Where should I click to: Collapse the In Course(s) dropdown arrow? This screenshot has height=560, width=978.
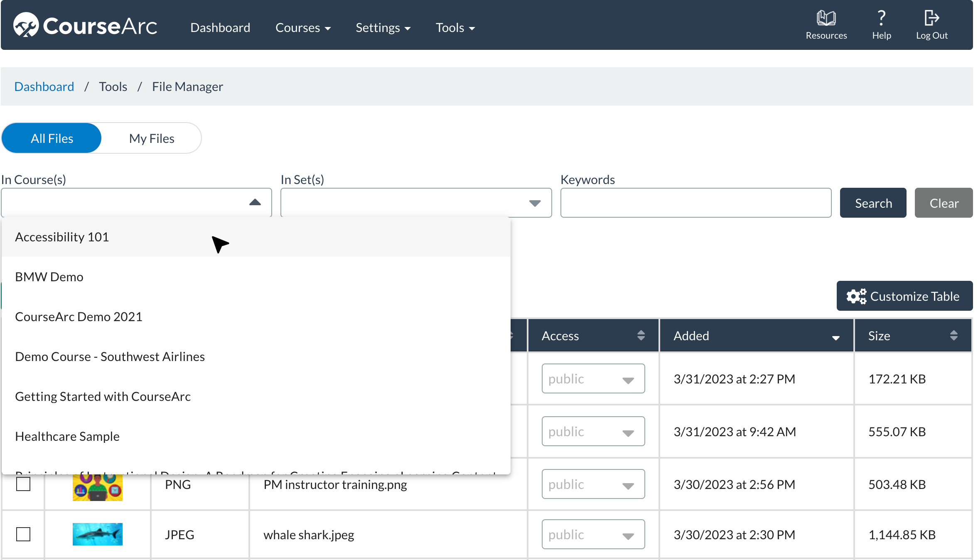pyautogui.click(x=255, y=202)
